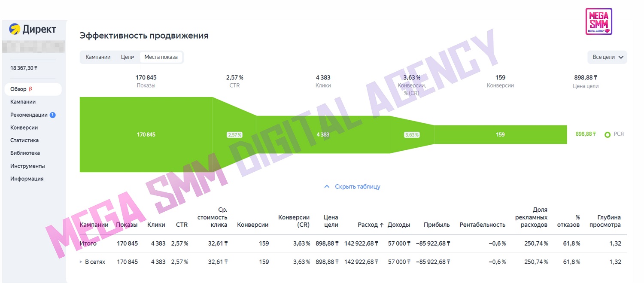
Task: Click 4 383 in the В сетях row
Action: pyautogui.click(x=158, y=262)
